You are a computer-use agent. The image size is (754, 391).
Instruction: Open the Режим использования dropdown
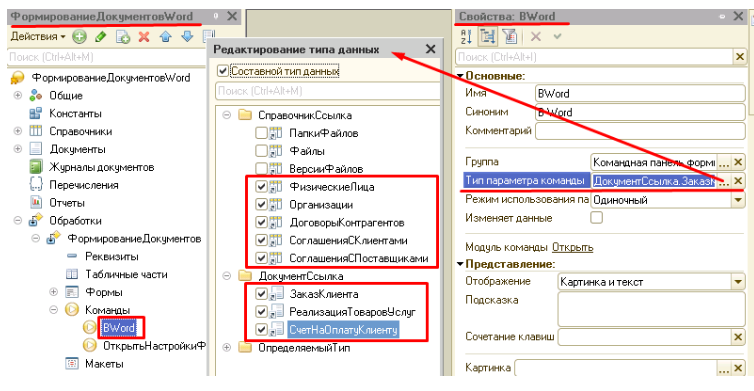coord(738,200)
